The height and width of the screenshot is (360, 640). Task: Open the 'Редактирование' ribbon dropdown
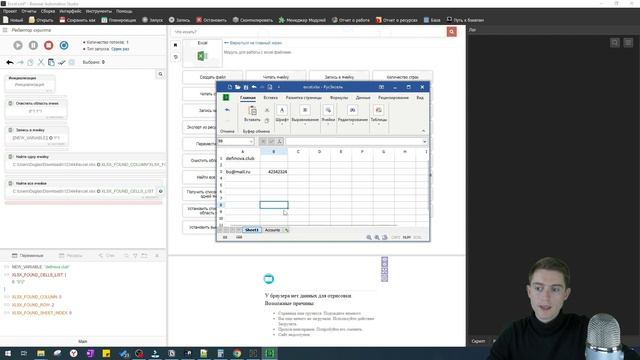[353, 114]
